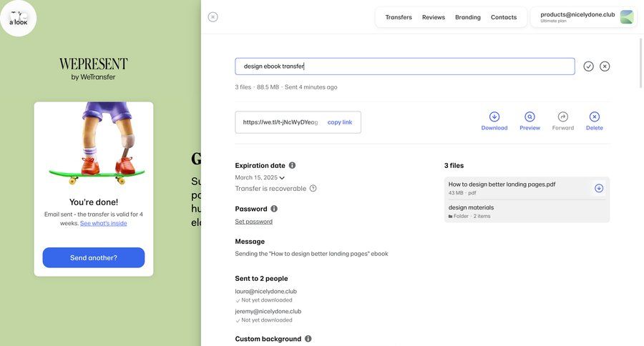Image resolution: width=644 pixels, height=346 pixels.
Task: Click the copy link button
Action: 340,122
